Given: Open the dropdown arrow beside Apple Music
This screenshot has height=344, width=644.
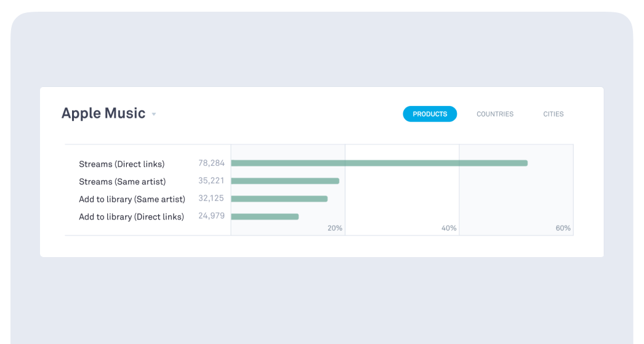Looking at the screenshot, I should [x=154, y=114].
